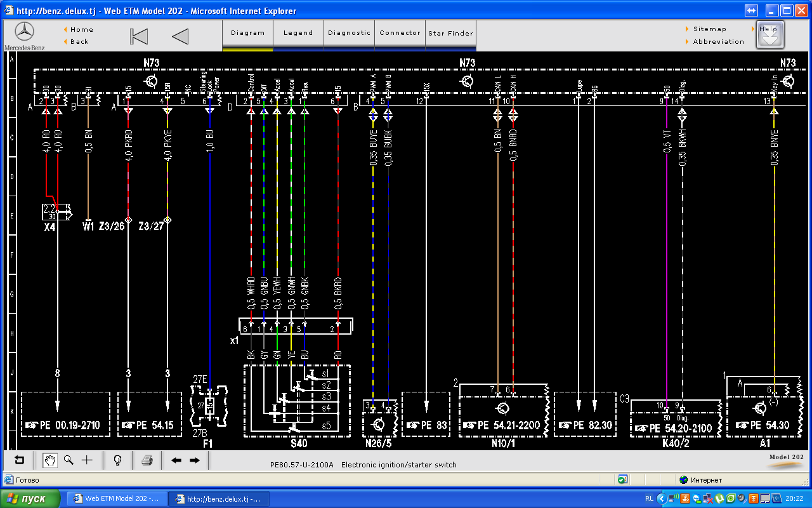The image size is (812, 508).
Task: Switch to Web ETM Model 202 taskbar window
Action: [117, 498]
